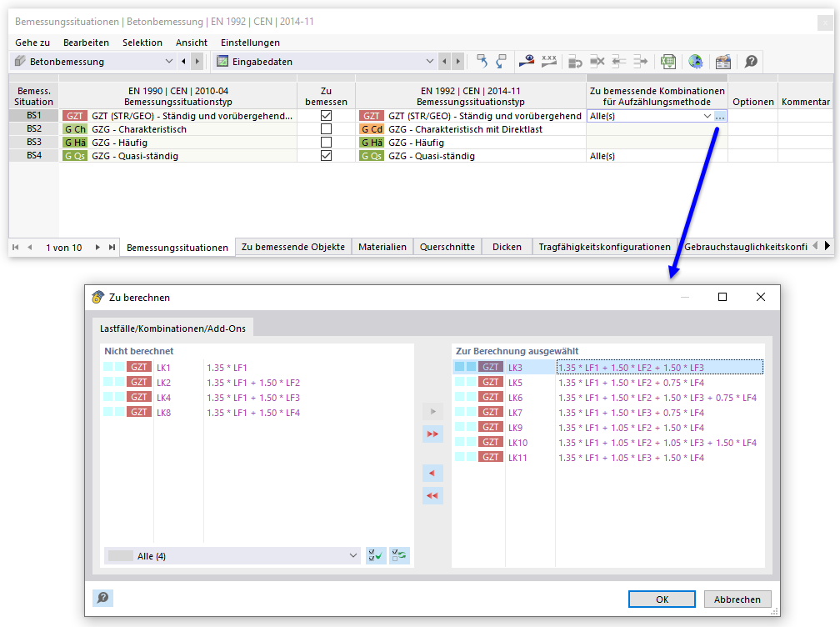Click OK button in dialog
This screenshot has width=840, height=627.
click(x=662, y=599)
